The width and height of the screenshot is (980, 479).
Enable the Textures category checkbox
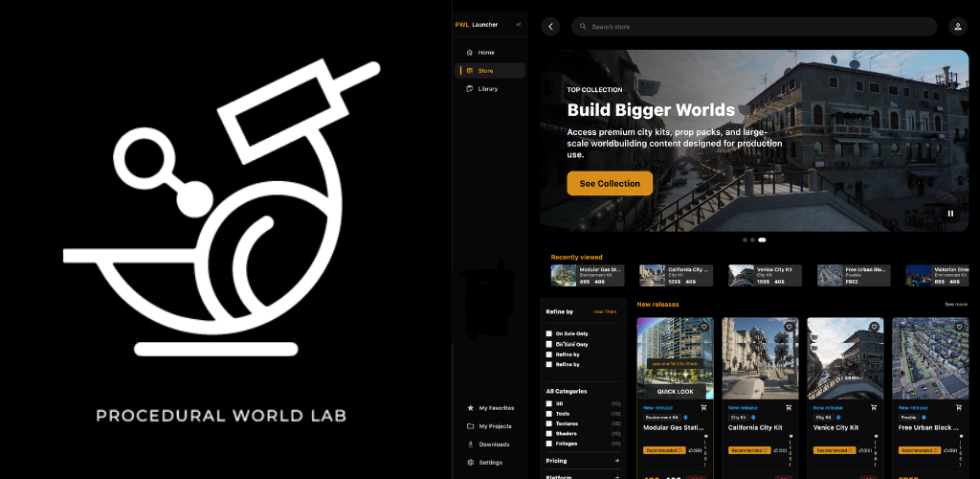point(548,423)
